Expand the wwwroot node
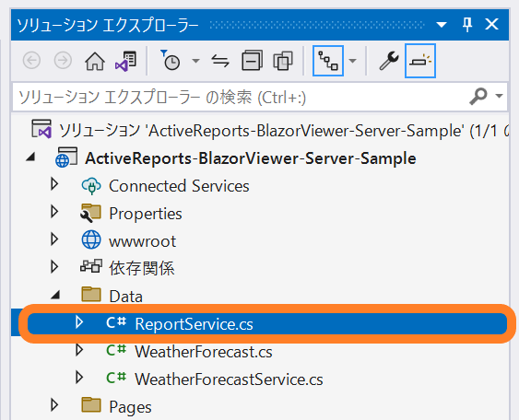This screenshot has height=420, width=519. 54,239
